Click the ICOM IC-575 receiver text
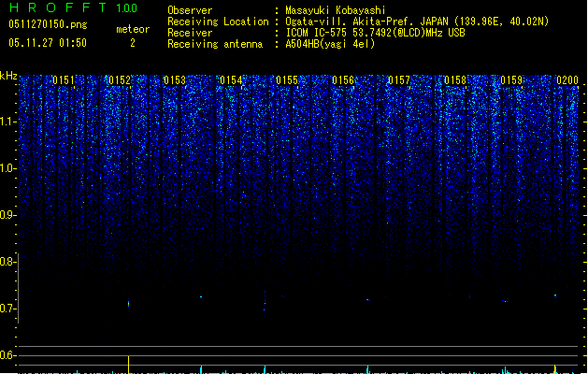Viewport: 588px width, 374px height. [375, 33]
